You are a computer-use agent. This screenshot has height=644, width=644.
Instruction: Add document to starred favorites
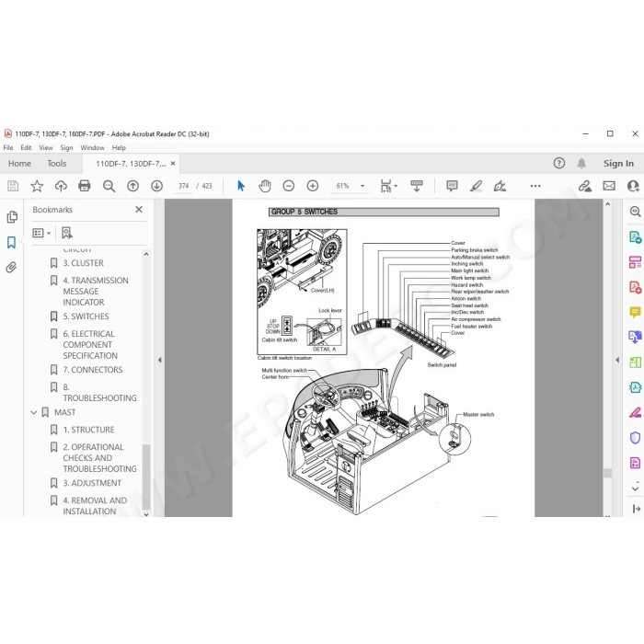tap(37, 186)
